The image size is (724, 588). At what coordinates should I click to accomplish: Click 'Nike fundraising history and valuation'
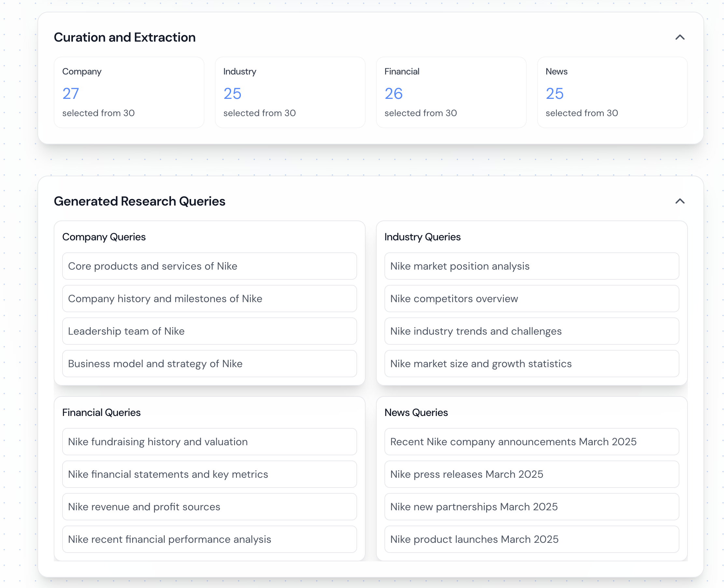tap(209, 442)
